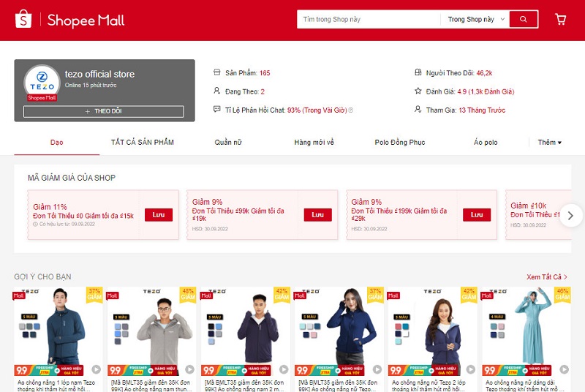585x392 pixels.
Task: Click the help icon beside chat response rate
Action: coord(350,110)
